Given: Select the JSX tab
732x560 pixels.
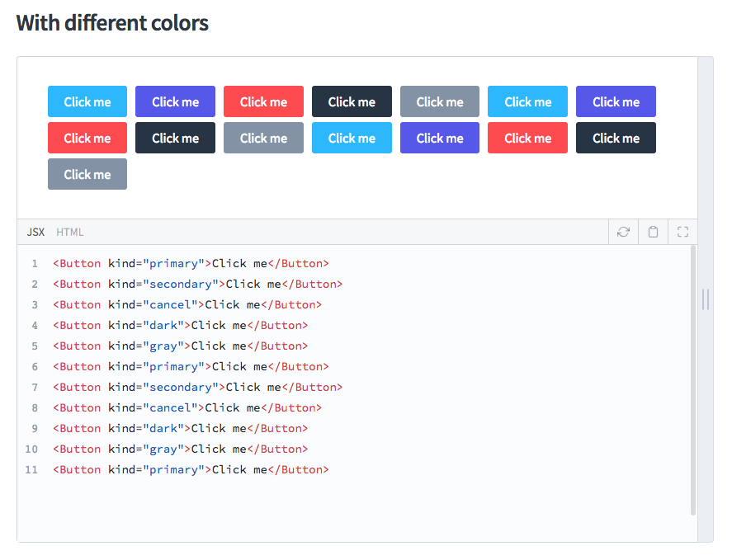Looking at the screenshot, I should (35, 232).
